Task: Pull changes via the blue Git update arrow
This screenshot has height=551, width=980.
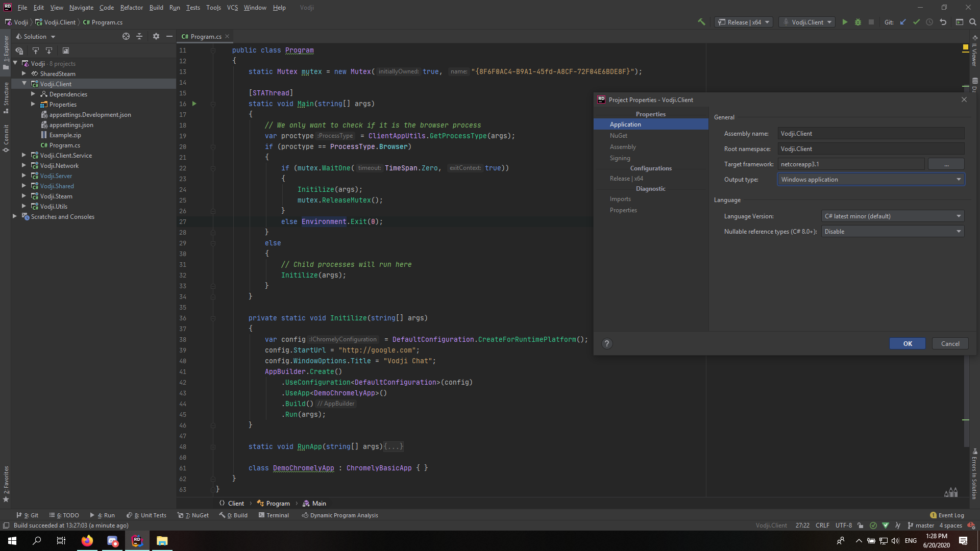Action: pyautogui.click(x=903, y=22)
